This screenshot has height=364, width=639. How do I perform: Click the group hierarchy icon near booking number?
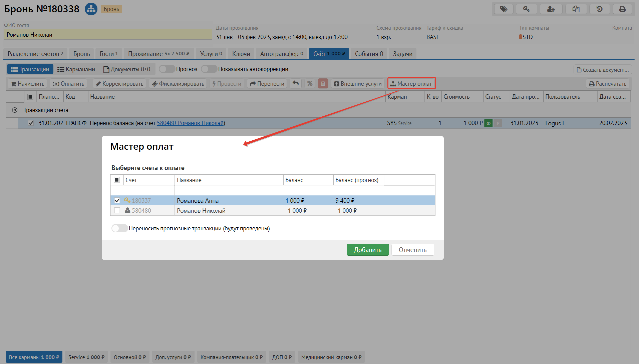[91, 9]
